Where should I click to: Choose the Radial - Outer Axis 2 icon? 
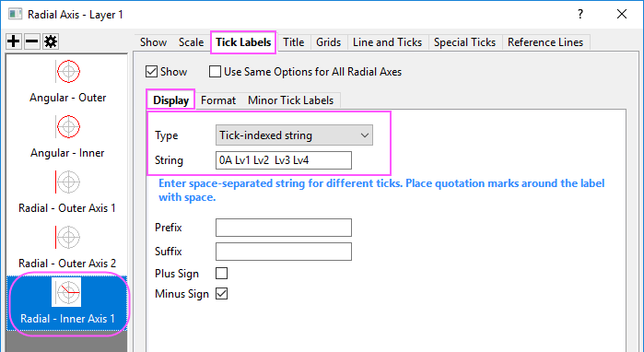pyautogui.click(x=68, y=237)
